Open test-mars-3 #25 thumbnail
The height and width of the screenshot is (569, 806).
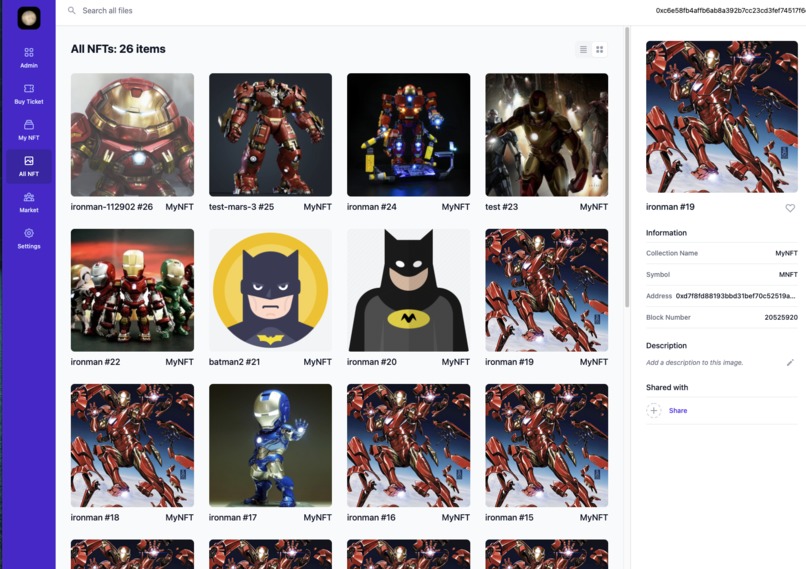[270, 135]
